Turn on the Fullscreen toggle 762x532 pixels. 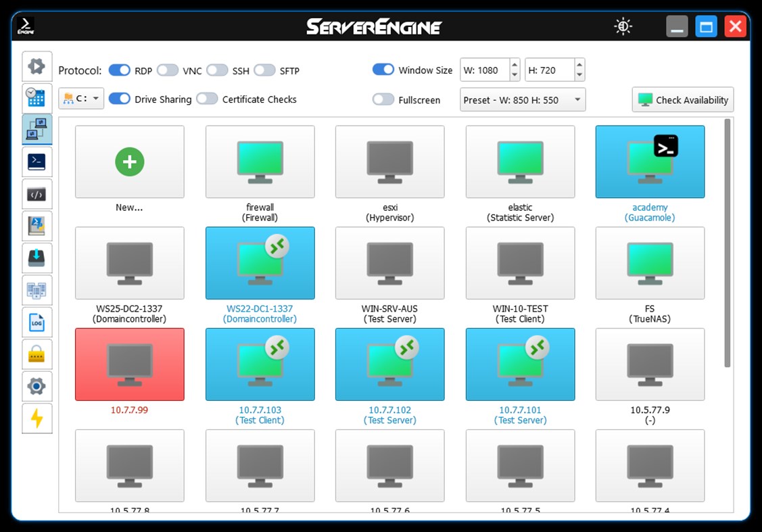(383, 99)
